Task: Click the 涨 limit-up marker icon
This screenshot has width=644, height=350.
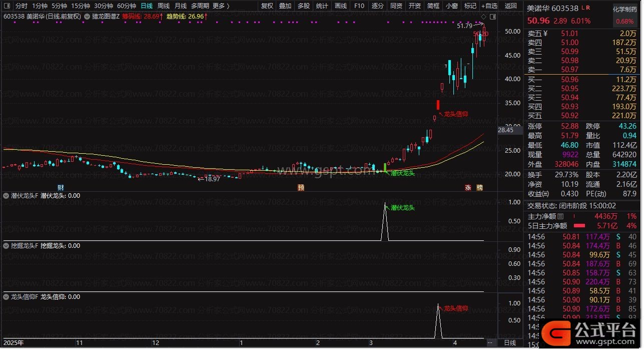Action: click(x=468, y=188)
